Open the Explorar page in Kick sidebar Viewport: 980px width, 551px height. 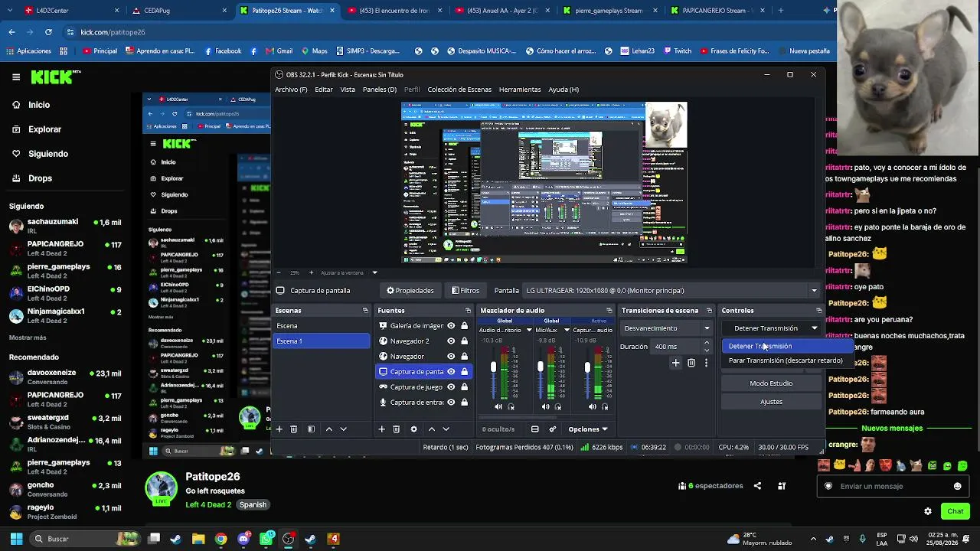click(44, 129)
